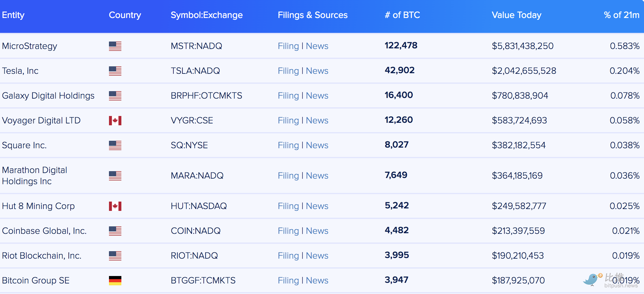Screen dimensions: 644x294
Task: Open the Filing link for MicroStrategy
Action: [x=288, y=46]
